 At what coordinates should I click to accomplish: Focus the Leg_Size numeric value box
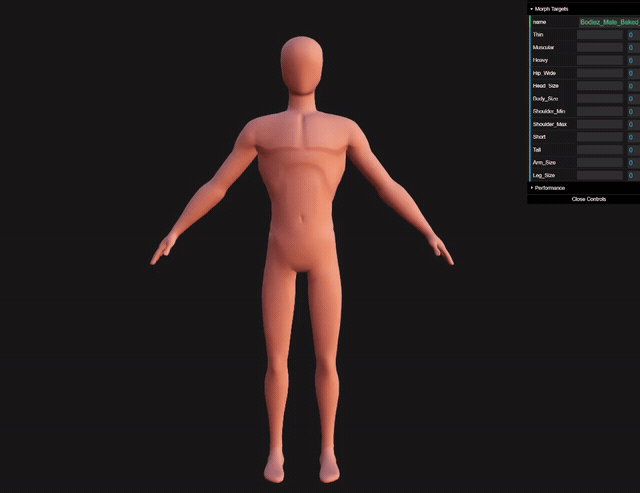(633, 175)
